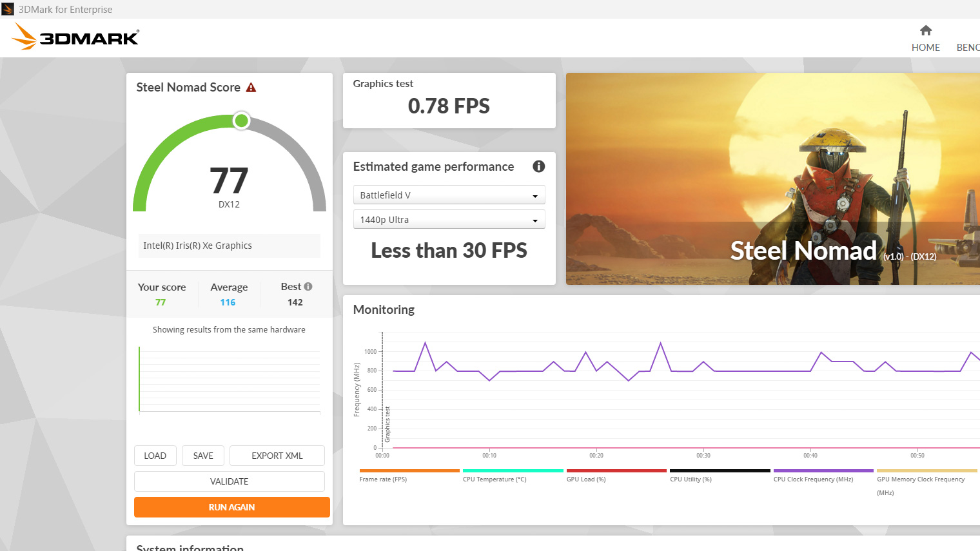Click the VALIDATE button
980x551 pixels.
pyautogui.click(x=230, y=481)
